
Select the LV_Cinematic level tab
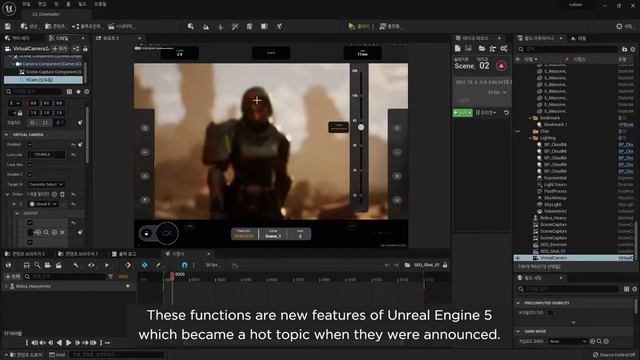tap(46, 14)
